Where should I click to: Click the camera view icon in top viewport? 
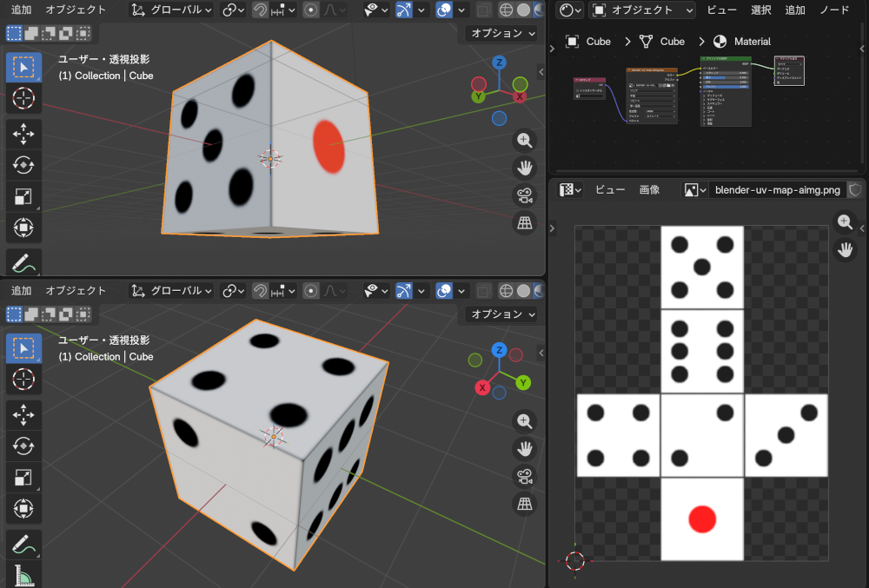point(524,195)
